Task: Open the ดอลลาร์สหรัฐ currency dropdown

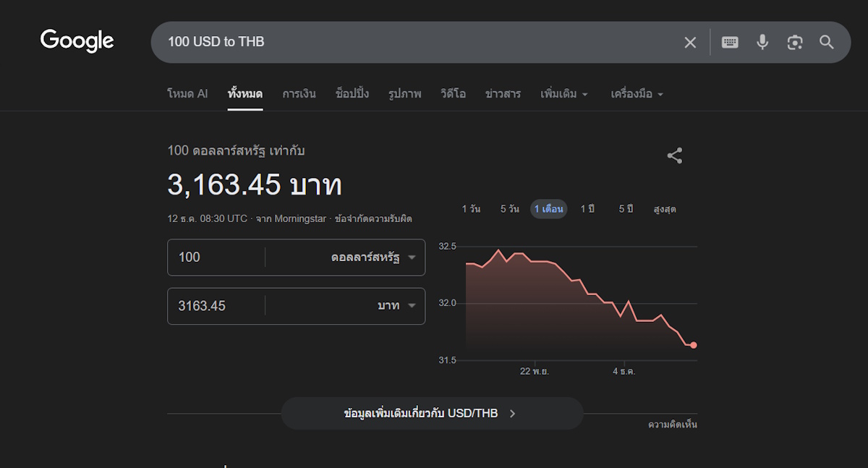Action: 373,258
